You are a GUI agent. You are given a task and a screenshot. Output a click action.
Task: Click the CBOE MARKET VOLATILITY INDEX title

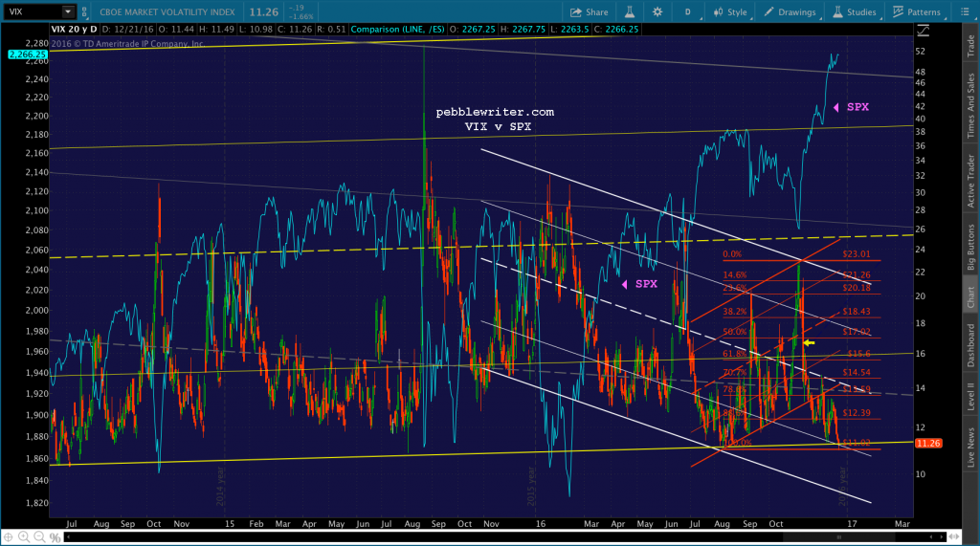point(167,11)
